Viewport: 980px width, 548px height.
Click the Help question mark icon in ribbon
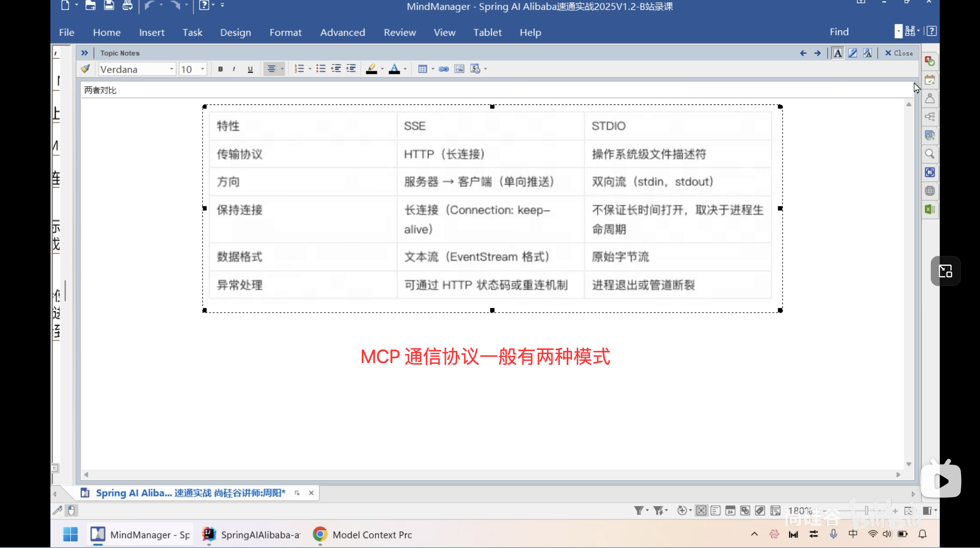[932, 31]
